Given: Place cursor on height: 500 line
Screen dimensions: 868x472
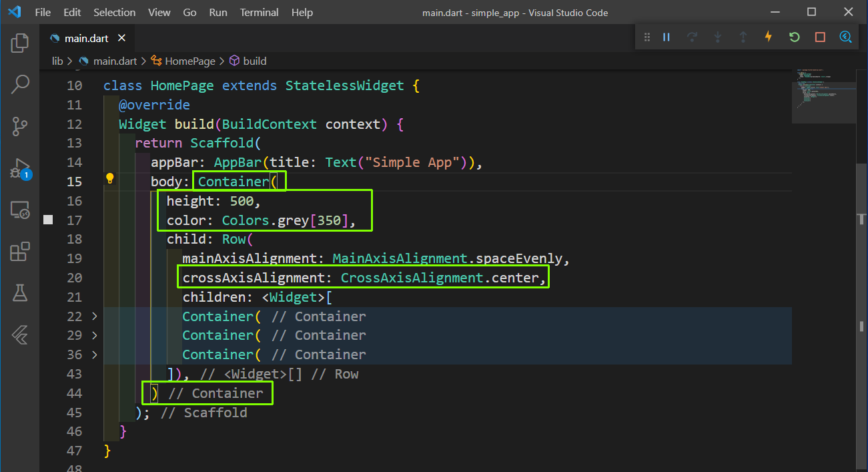Looking at the screenshot, I should click(213, 201).
